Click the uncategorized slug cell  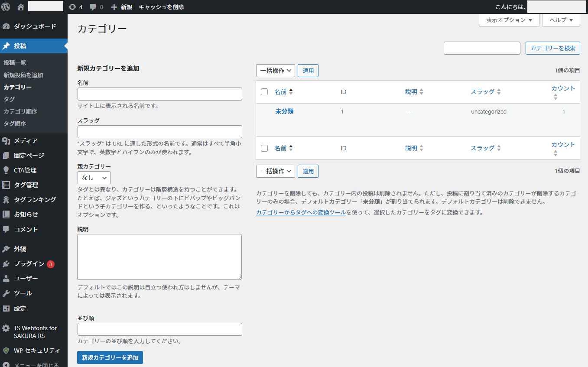click(489, 111)
